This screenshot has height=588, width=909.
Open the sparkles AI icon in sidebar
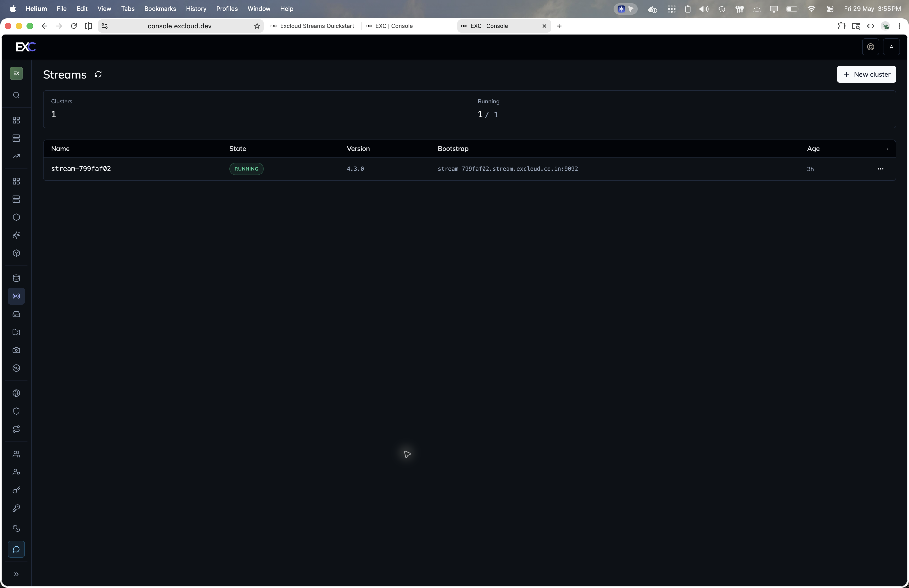pyautogui.click(x=16, y=235)
